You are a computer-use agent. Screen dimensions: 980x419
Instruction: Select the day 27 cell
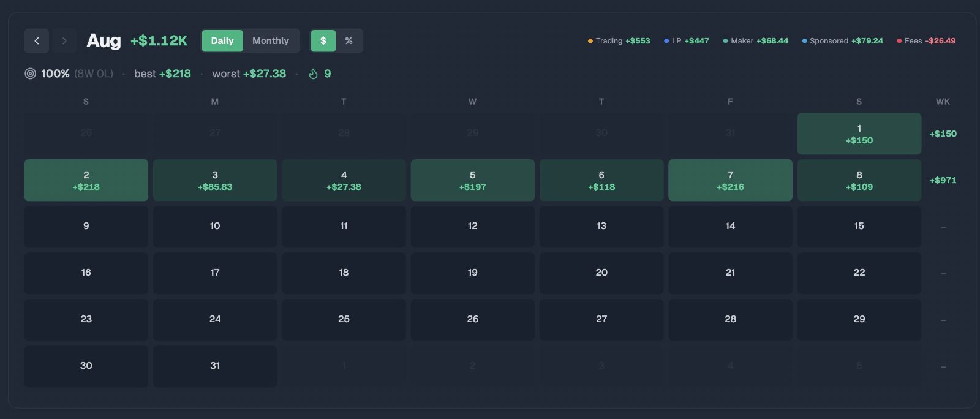tap(601, 320)
